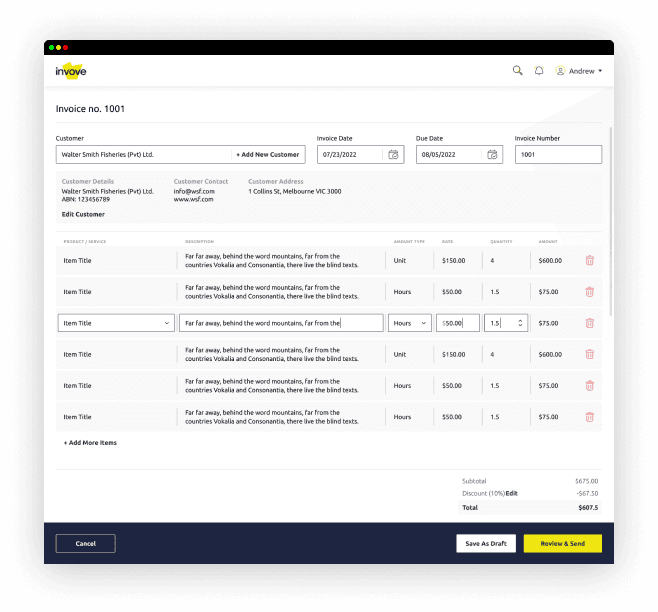Click the Review & Send button
658x612 pixels.
[563, 544]
